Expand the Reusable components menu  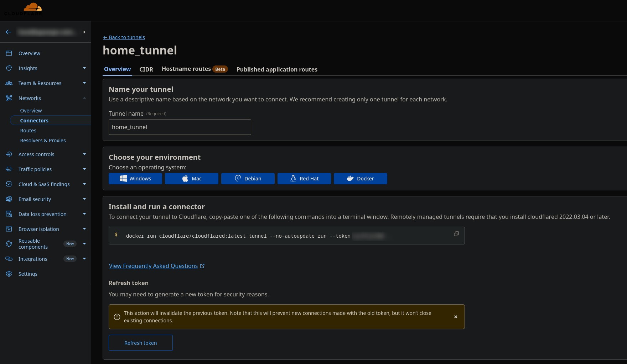[x=84, y=244]
